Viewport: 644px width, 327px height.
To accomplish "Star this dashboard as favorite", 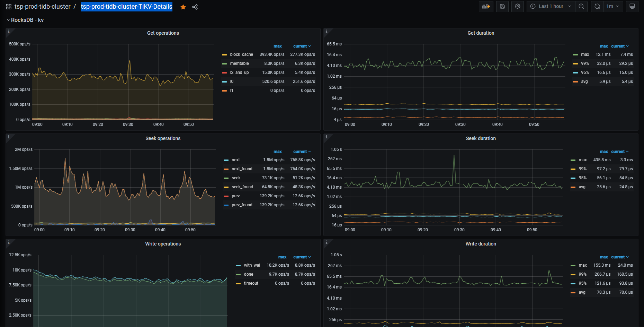I will coord(183,7).
